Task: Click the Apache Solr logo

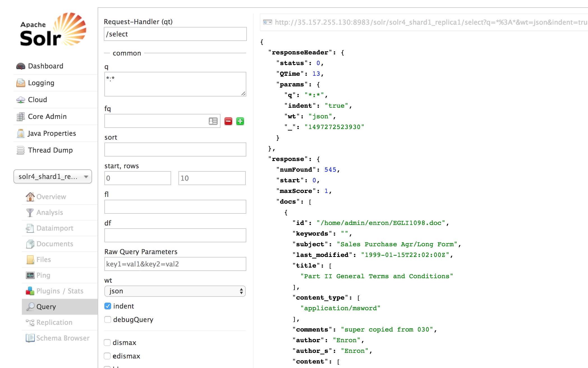Action: tap(53, 29)
